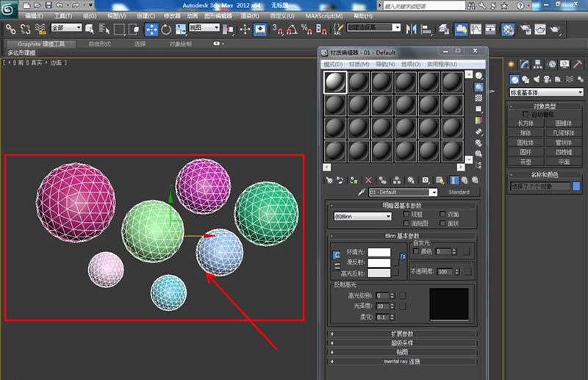Choose the Rectangular Selection Region tool
Screen dimensions: 588x380
[119, 29]
